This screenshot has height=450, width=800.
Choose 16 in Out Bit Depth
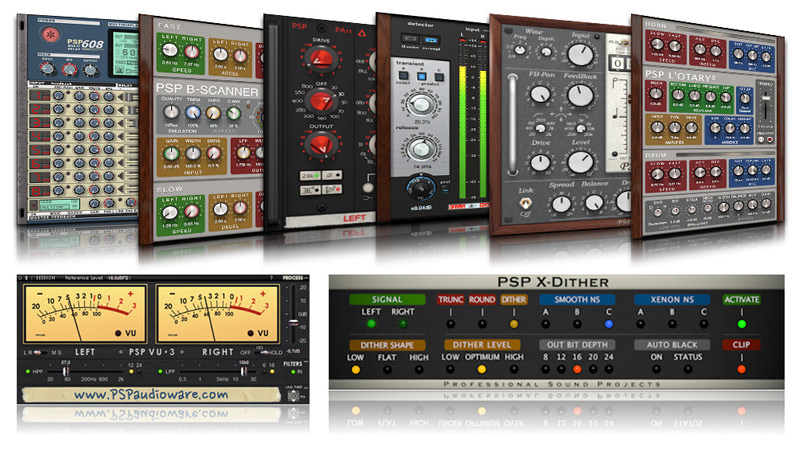coord(577,369)
